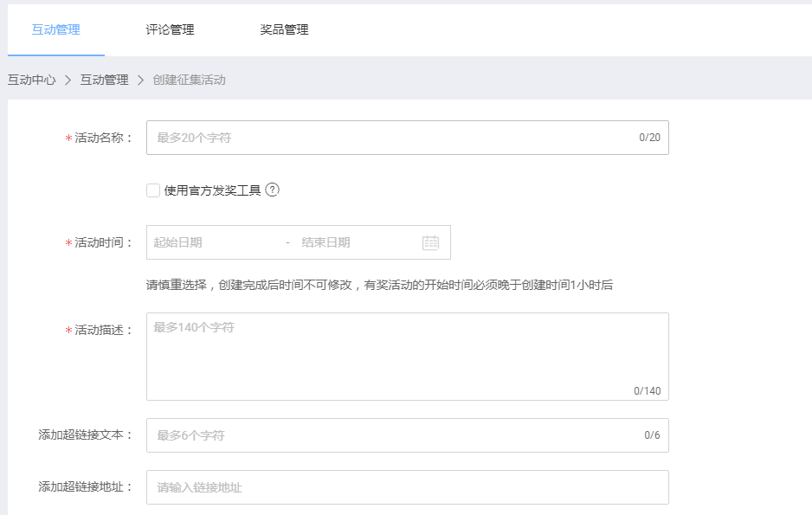Open the 评论管理 tab

point(171,29)
